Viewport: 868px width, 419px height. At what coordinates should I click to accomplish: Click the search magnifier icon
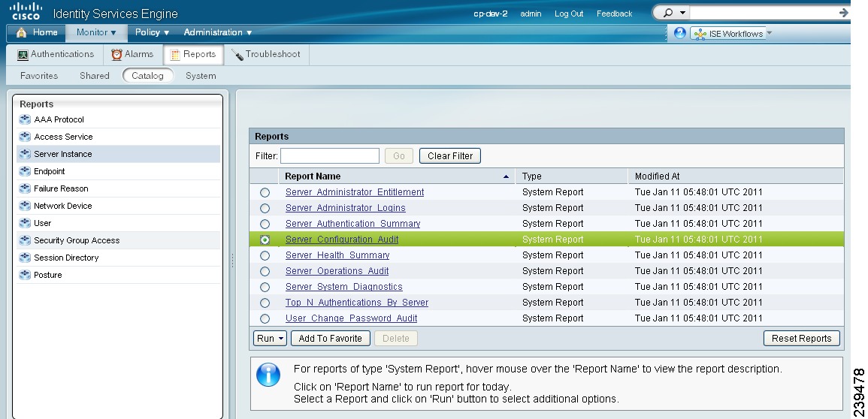pyautogui.click(x=667, y=13)
